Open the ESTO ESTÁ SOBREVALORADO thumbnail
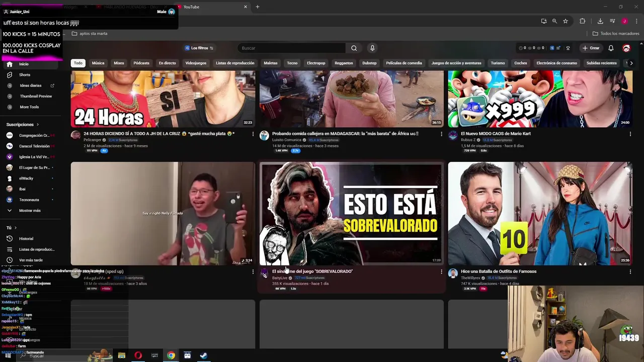Screen dimensions: 644x362 (351, 213)
